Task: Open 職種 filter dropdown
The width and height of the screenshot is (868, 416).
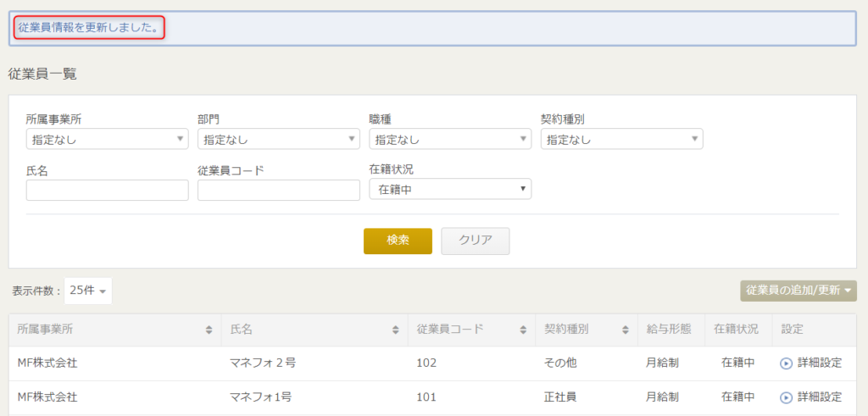Action: tap(450, 140)
